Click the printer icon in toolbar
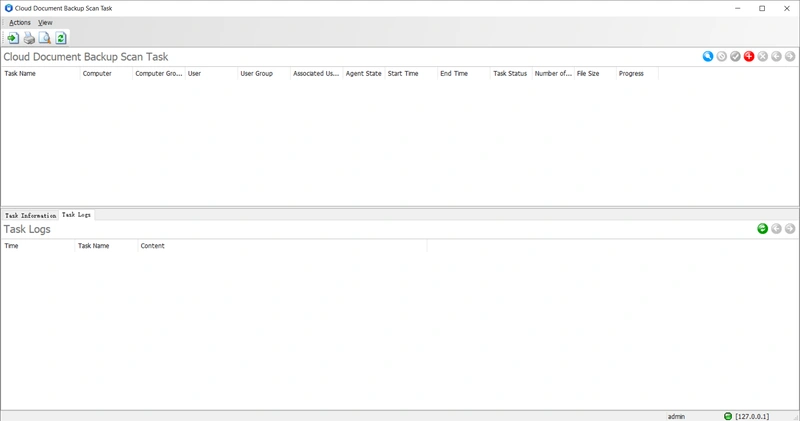Screen dimensions: 800x421 click(x=29, y=38)
